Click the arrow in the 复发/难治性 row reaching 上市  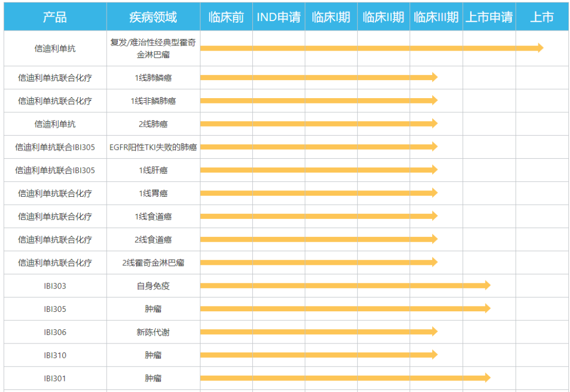(x=372, y=48)
